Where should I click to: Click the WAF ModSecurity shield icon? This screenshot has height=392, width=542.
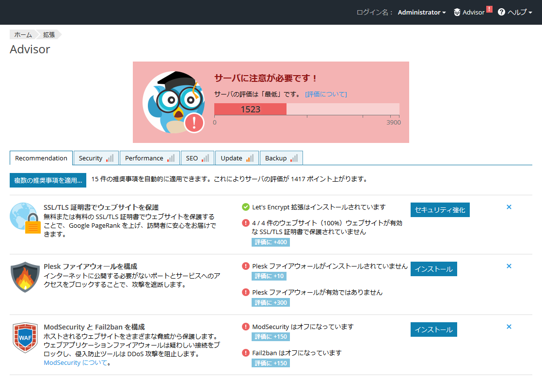(x=25, y=337)
